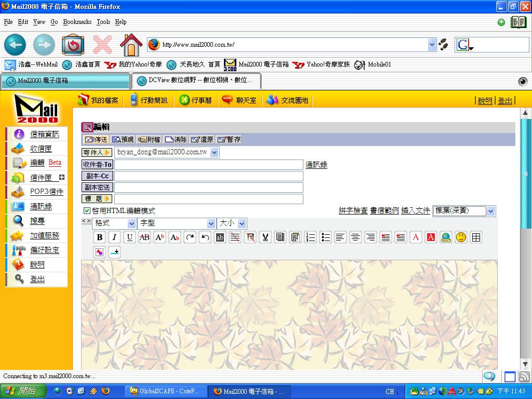
Task: Click the font color red A icon
Action: (416, 237)
